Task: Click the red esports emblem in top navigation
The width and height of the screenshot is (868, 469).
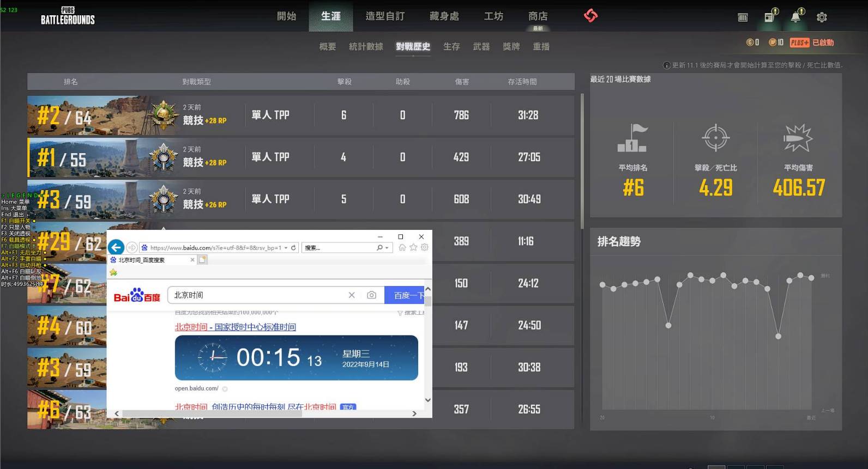Action: tap(590, 15)
